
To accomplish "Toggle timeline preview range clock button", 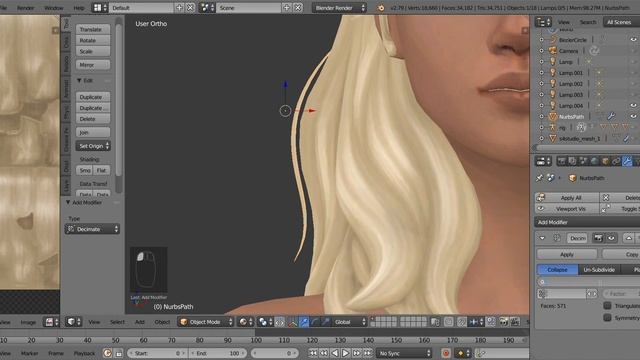I will (107, 353).
